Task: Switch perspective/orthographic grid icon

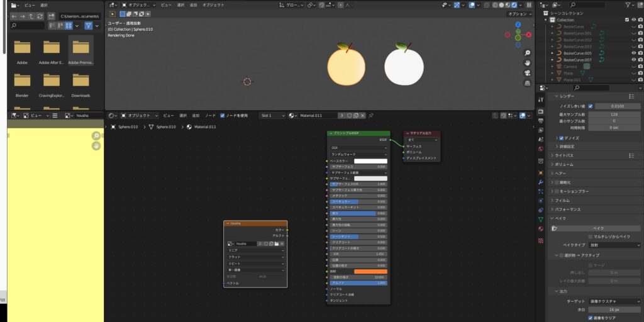Action: pyautogui.click(x=528, y=83)
